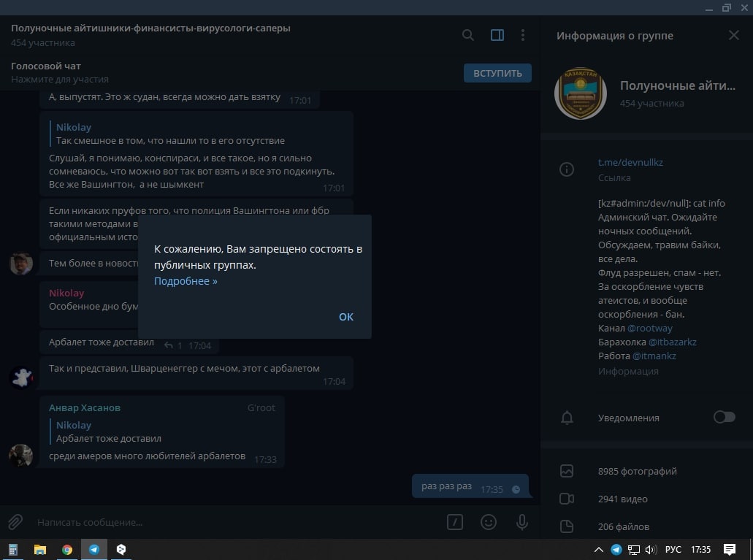Click the volume speaker tray icon
The width and height of the screenshot is (753, 560).
[651, 550]
